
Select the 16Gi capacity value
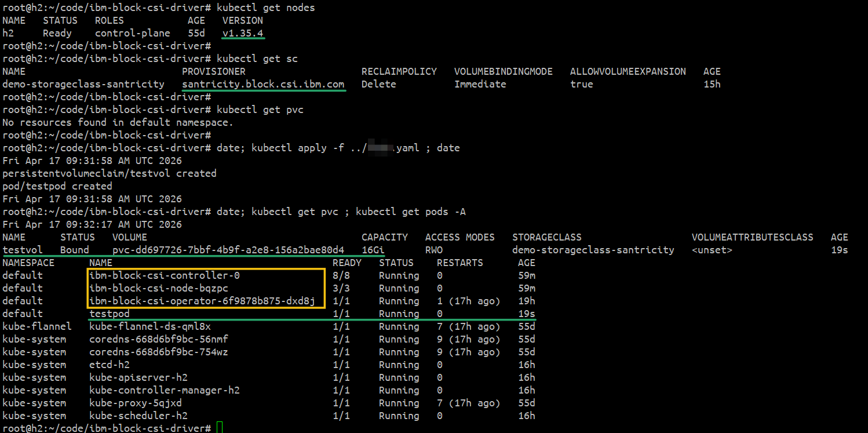pyautogui.click(x=373, y=250)
